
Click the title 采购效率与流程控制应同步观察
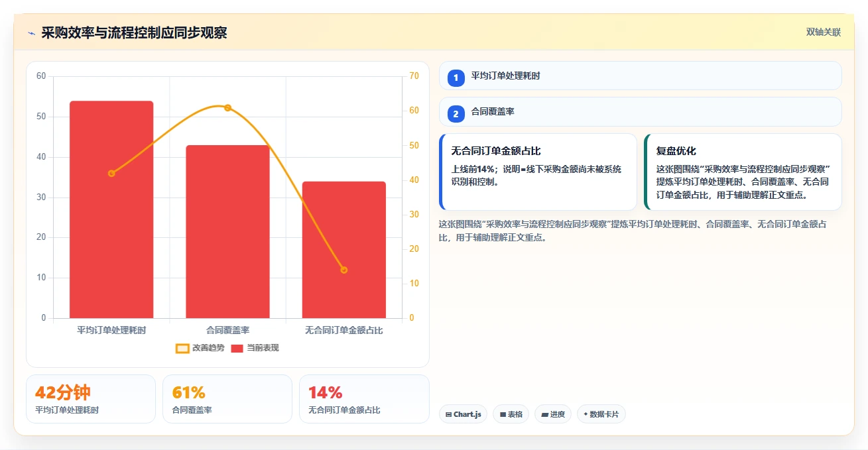click(x=134, y=32)
